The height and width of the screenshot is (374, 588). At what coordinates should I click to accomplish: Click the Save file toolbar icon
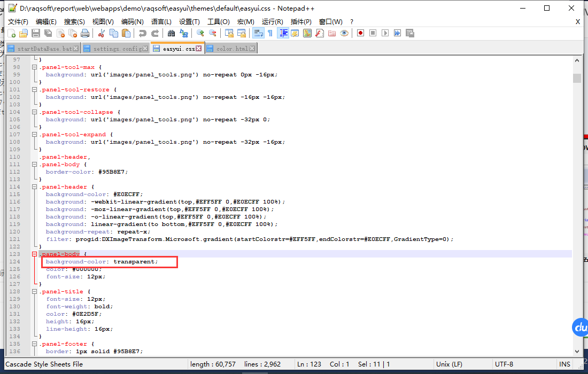pyautogui.click(x=36, y=33)
